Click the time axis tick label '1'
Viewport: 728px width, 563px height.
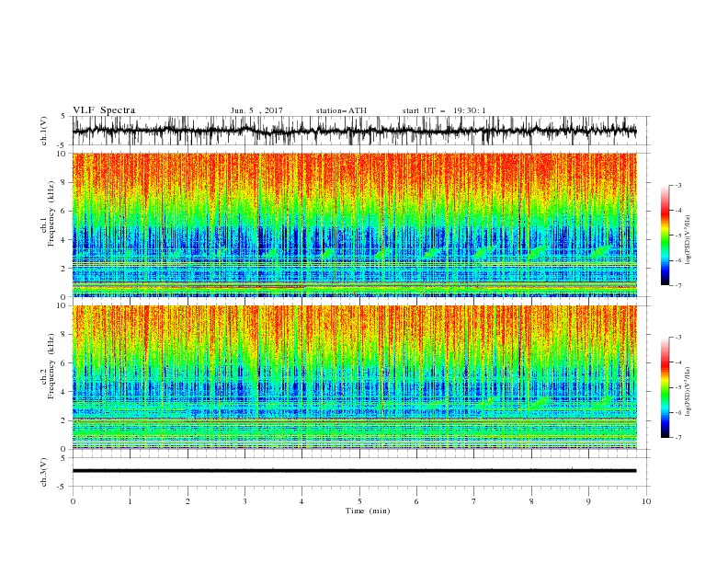pyautogui.click(x=130, y=501)
